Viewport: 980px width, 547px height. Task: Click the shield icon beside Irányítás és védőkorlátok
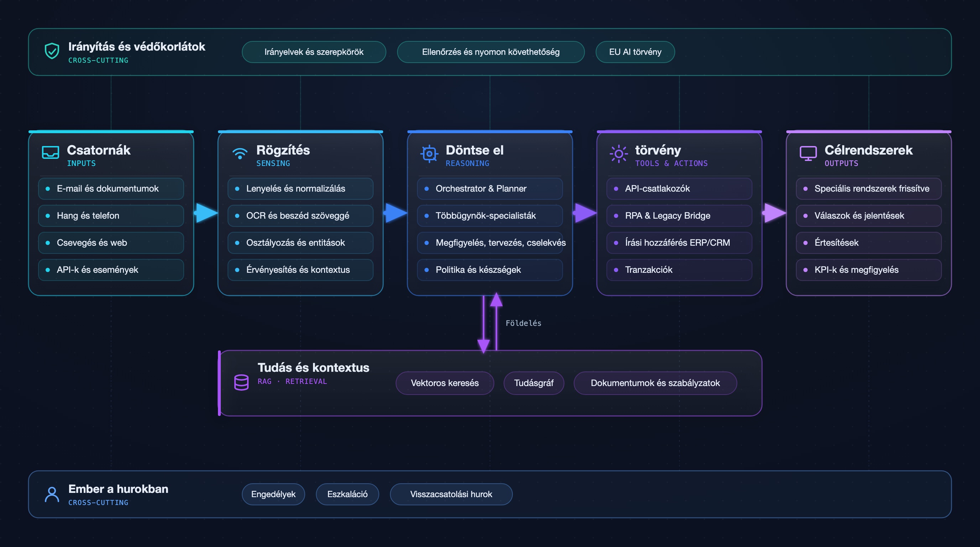[x=52, y=51]
